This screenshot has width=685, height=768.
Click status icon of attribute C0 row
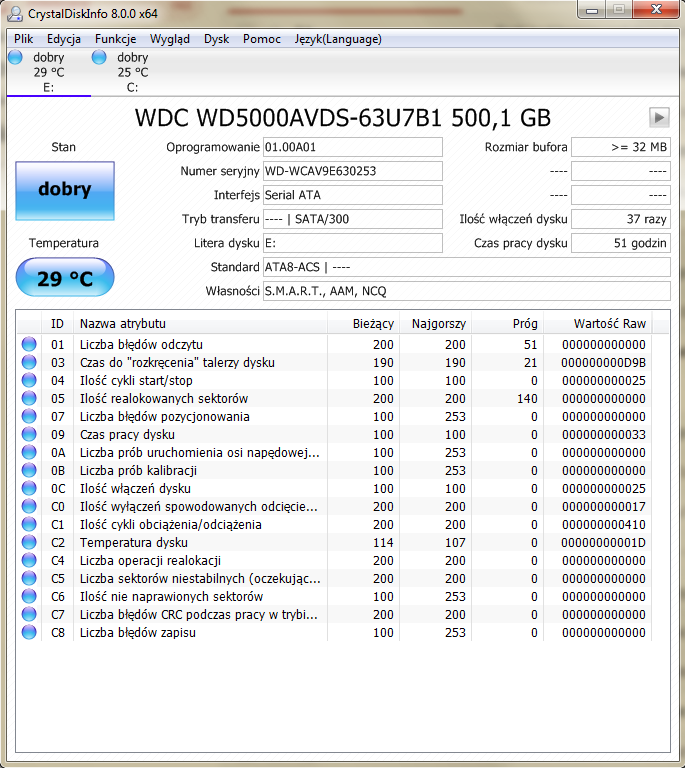click(29, 506)
